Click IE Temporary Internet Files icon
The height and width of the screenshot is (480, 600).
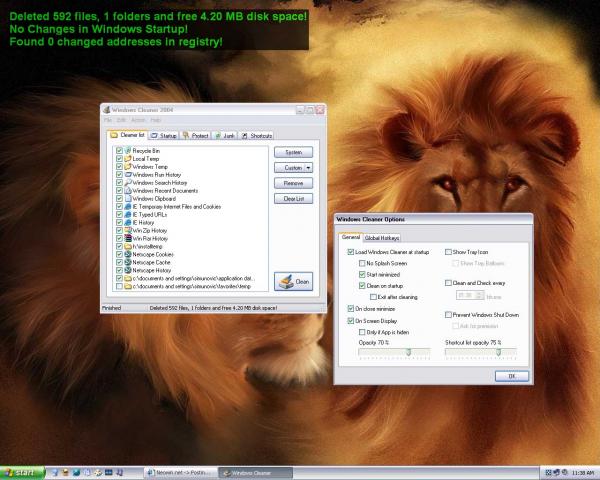(x=128, y=207)
